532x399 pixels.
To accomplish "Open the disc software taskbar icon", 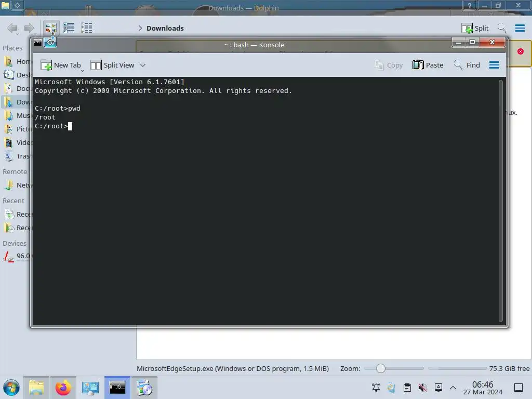I will pyautogui.click(x=144, y=388).
